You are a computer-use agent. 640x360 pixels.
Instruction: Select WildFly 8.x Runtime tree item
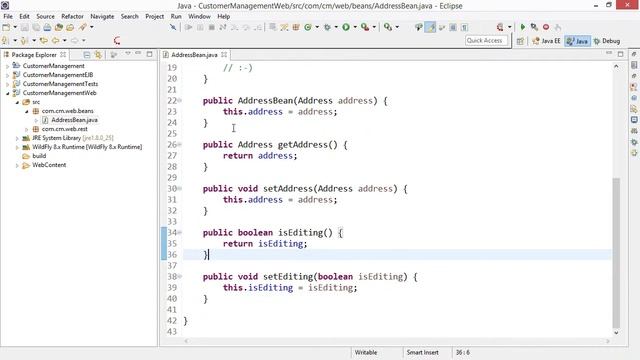(x=87, y=147)
